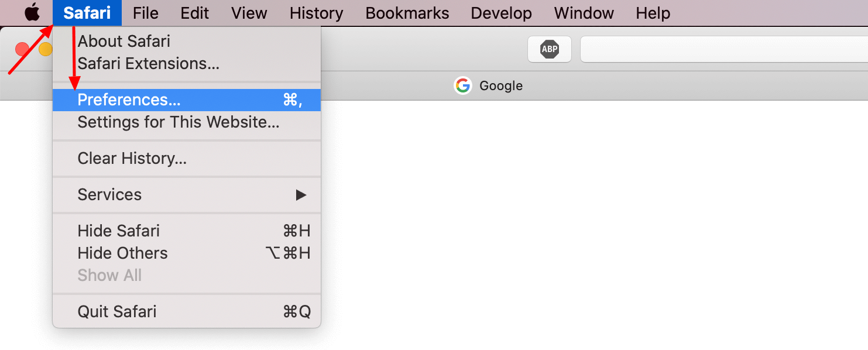Click the Safari menu bar item

[87, 13]
